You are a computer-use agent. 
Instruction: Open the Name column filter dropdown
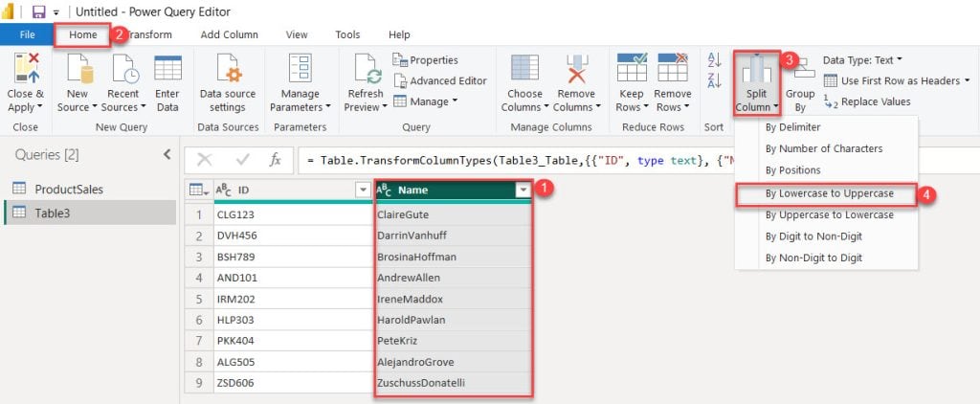[523, 191]
